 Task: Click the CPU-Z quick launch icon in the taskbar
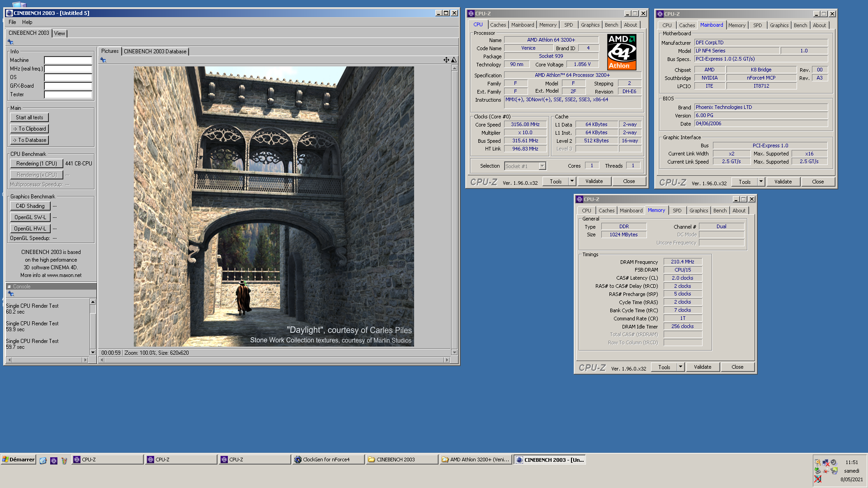click(x=54, y=460)
